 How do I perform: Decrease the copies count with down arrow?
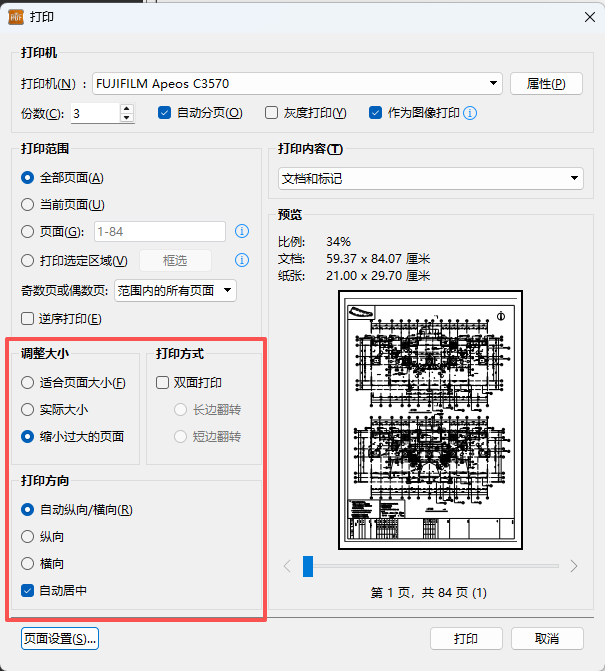tap(127, 118)
